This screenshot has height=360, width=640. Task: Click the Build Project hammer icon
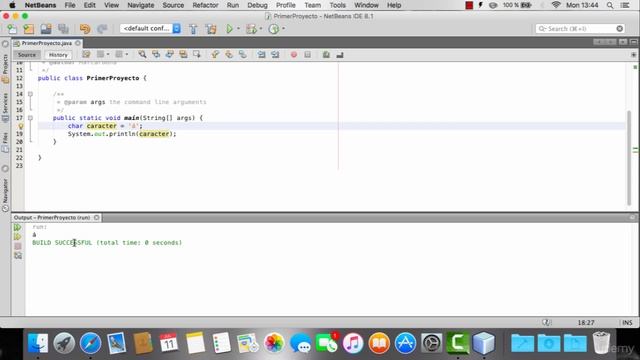click(193, 29)
